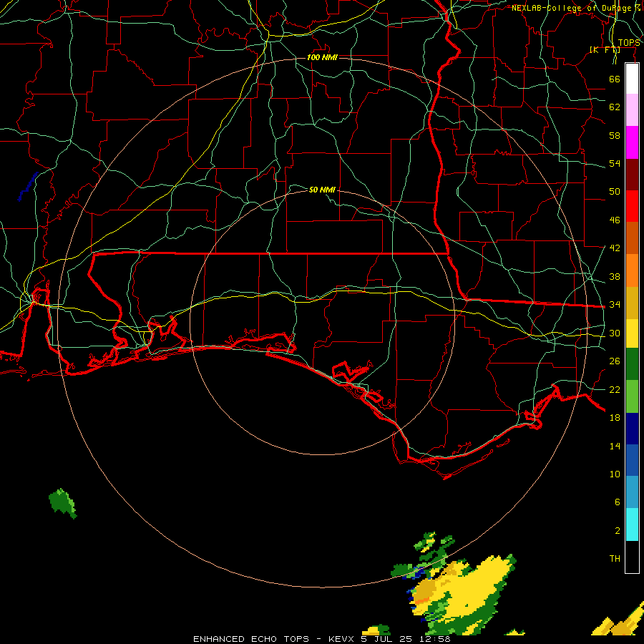Click the dark red 54 kft swatch
Viewport: 644px width, 644px height.
click(632, 174)
